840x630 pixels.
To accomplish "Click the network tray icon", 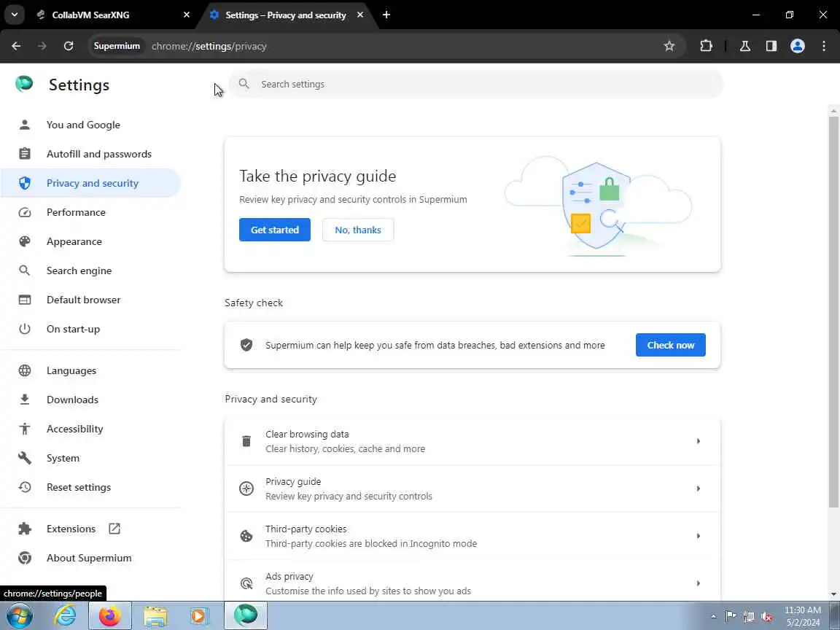I will pyautogui.click(x=748, y=617).
